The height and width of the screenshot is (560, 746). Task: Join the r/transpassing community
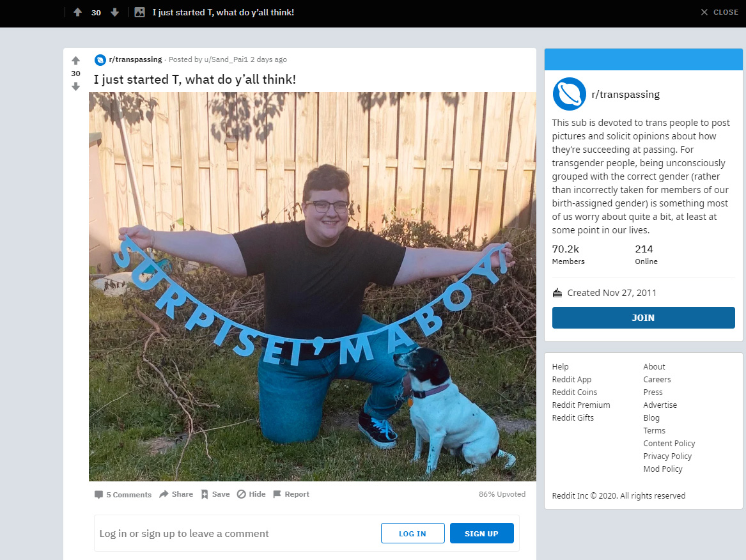click(643, 317)
